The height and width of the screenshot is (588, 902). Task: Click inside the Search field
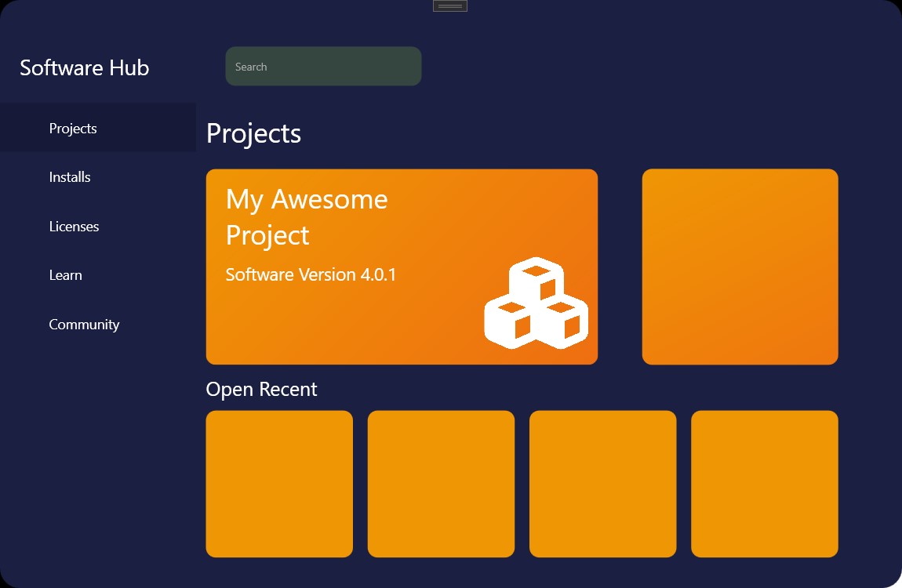323,66
